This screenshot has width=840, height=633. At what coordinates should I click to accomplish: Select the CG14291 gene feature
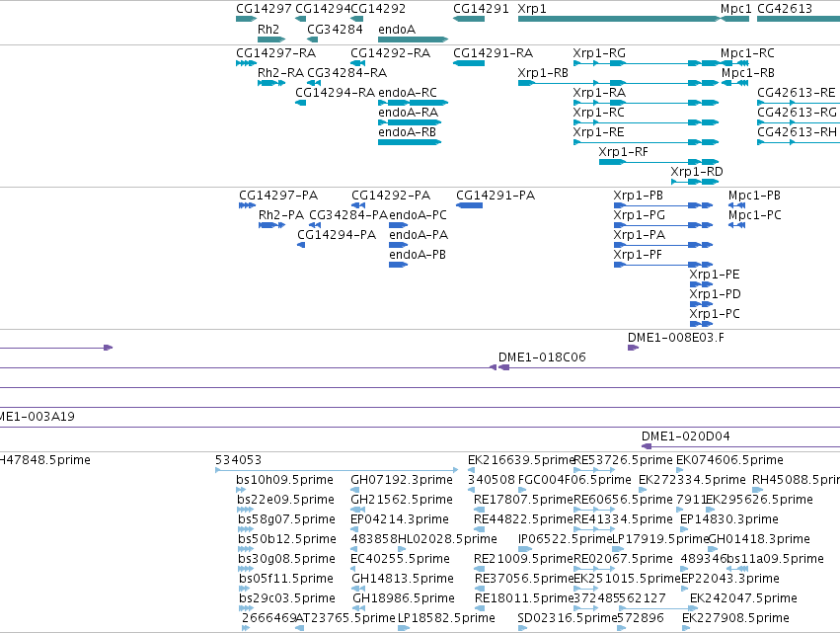click(469, 19)
